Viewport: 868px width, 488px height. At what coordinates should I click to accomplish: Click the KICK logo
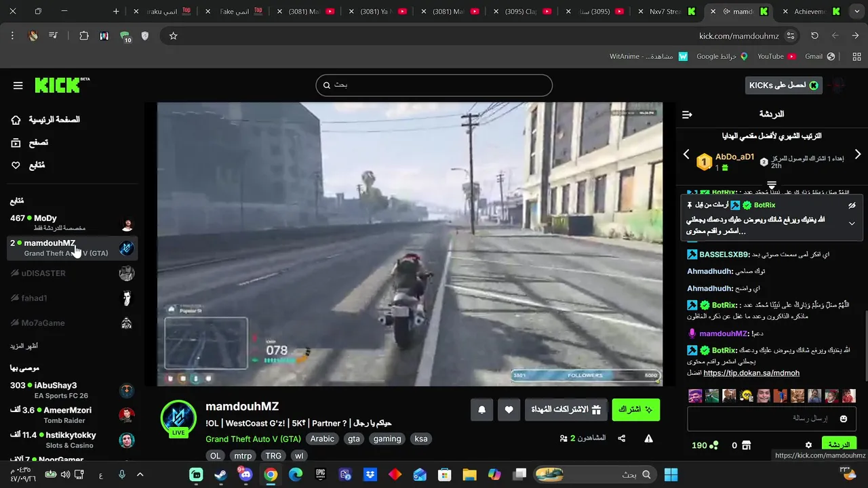click(62, 85)
